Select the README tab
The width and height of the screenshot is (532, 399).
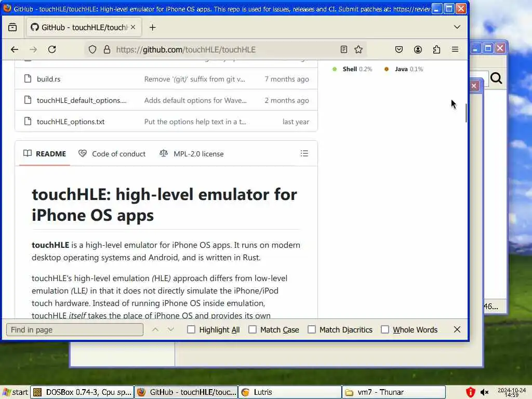pos(45,154)
